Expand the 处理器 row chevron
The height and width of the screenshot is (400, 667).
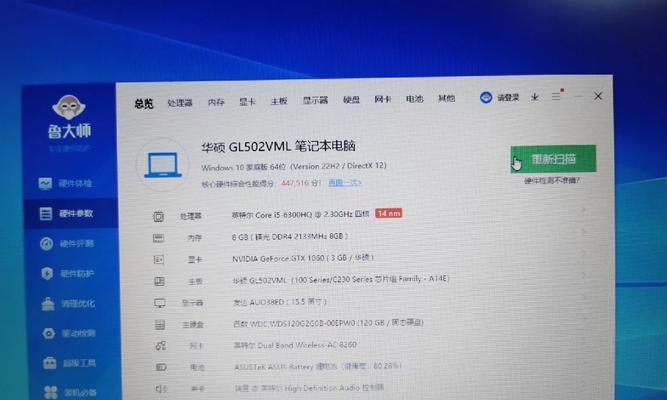(x=584, y=209)
